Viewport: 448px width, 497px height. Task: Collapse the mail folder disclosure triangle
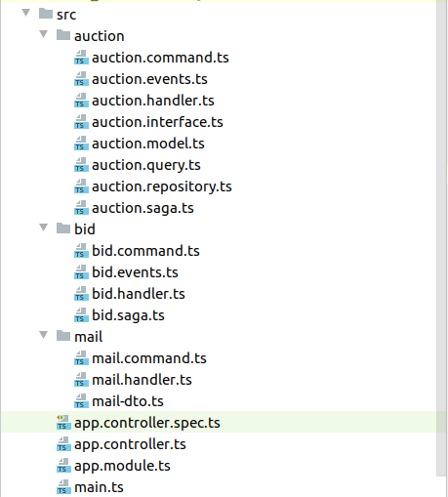click(x=44, y=335)
